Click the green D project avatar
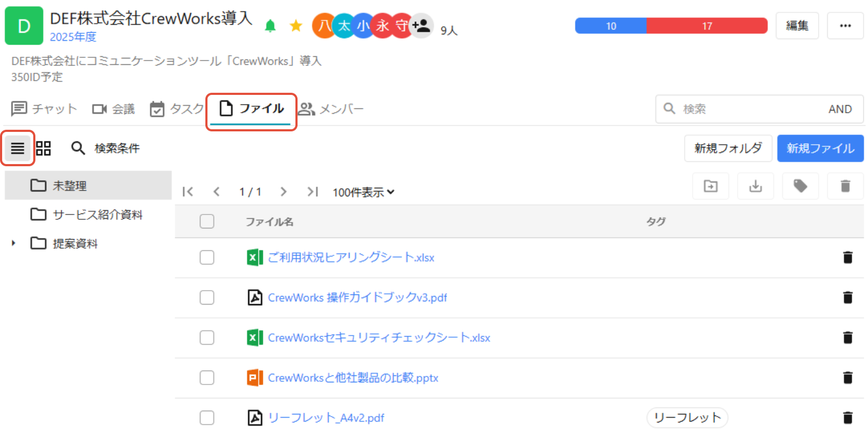868x437 pixels. coord(24,26)
